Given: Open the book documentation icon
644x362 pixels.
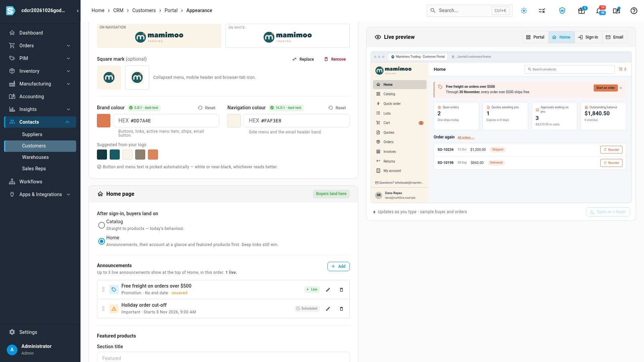Looking at the screenshot, I should coord(616,11).
